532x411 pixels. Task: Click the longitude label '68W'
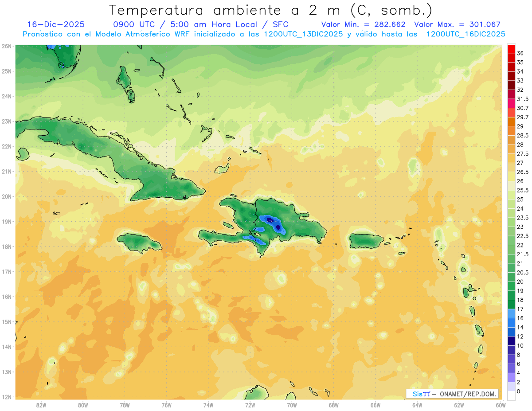pos(334,405)
